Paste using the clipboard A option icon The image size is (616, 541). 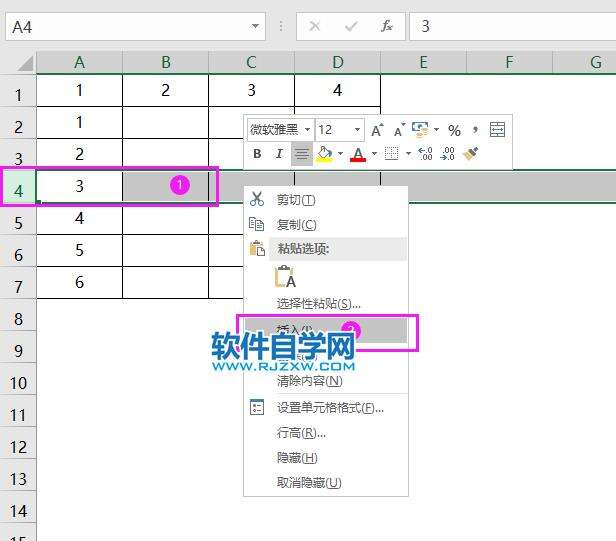(286, 277)
